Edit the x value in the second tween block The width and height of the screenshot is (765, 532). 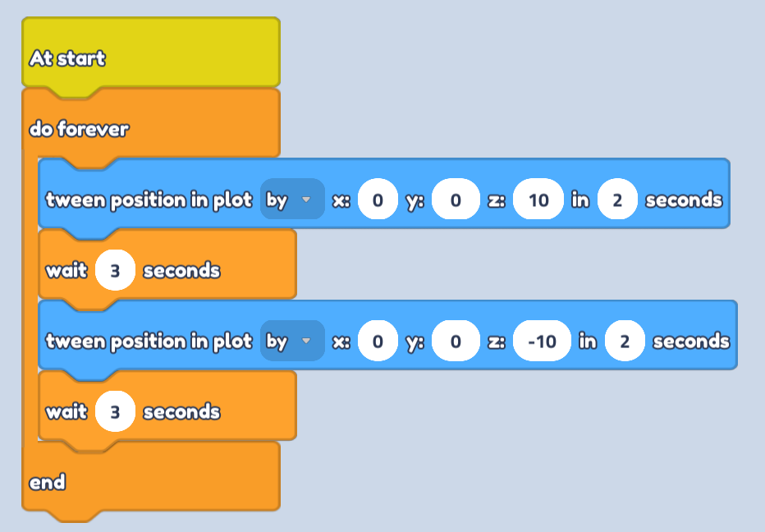point(378,341)
